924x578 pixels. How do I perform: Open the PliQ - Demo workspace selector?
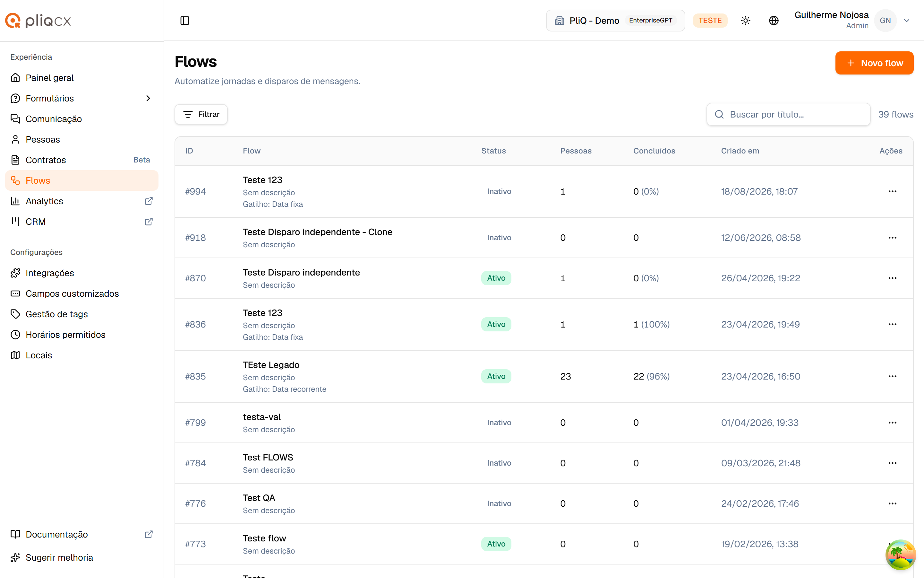tap(615, 21)
